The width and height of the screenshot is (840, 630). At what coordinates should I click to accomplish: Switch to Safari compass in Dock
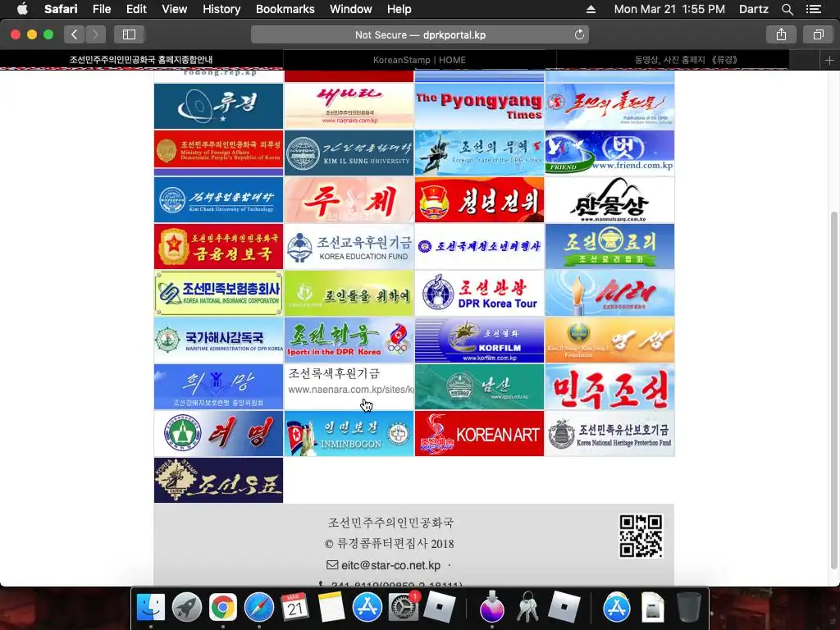click(x=258, y=608)
